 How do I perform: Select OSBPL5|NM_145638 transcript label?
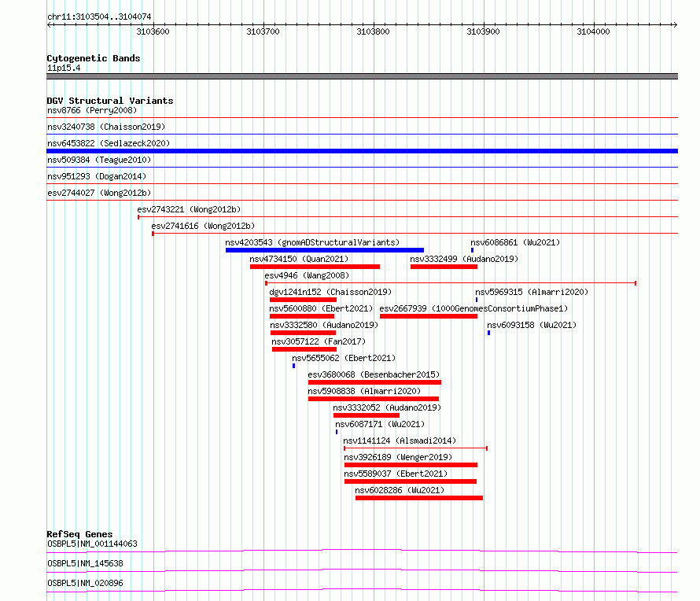coord(85,563)
